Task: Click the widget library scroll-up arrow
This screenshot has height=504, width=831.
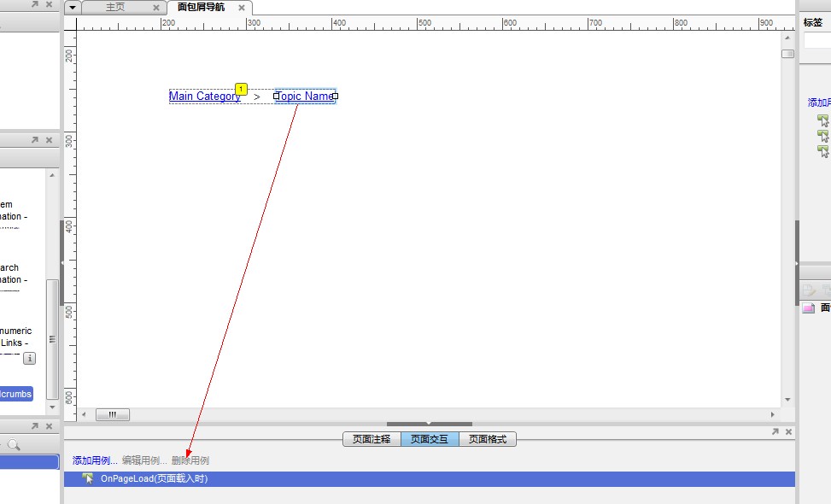Action: (x=52, y=175)
